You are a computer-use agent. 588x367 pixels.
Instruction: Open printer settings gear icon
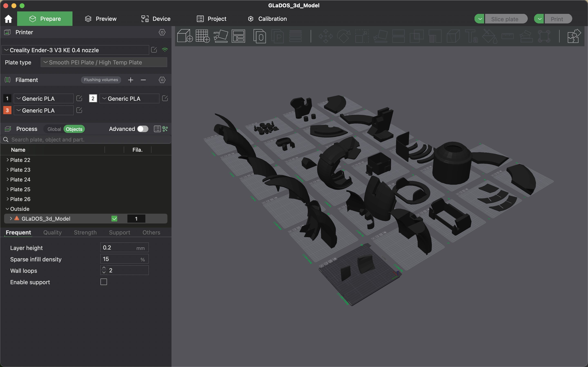point(162,32)
